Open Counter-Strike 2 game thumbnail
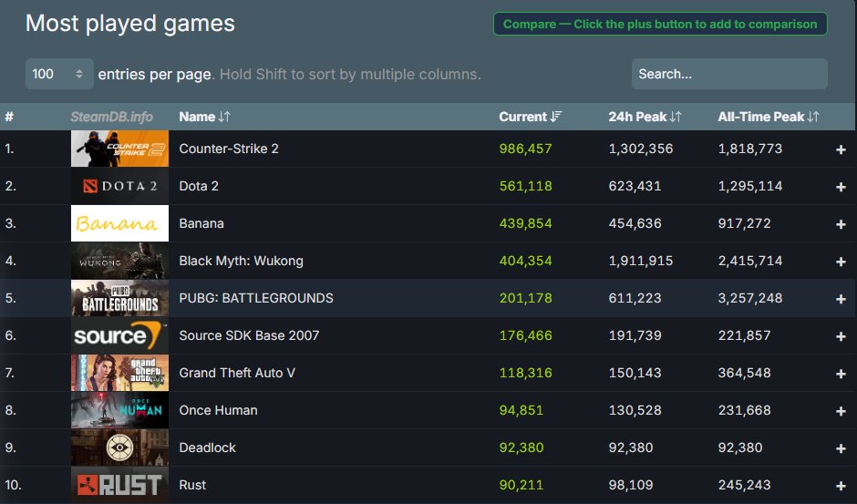The height and width of the screenshot is (504, 857). [x=119, y=149]
